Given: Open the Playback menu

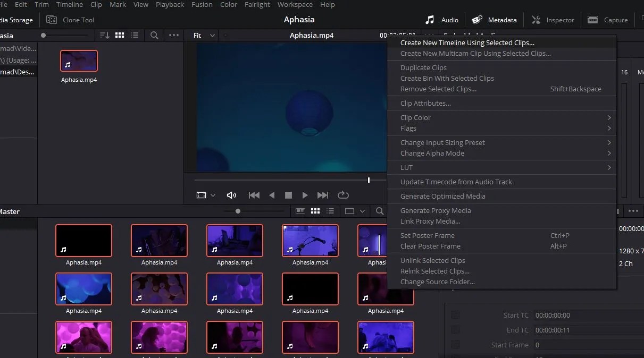Looking at the screenshot, I should [170, 5].
